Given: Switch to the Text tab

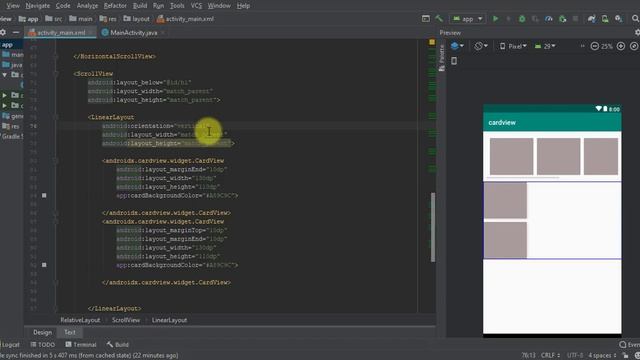Looking at the screenshot, I should coord(70,332).
